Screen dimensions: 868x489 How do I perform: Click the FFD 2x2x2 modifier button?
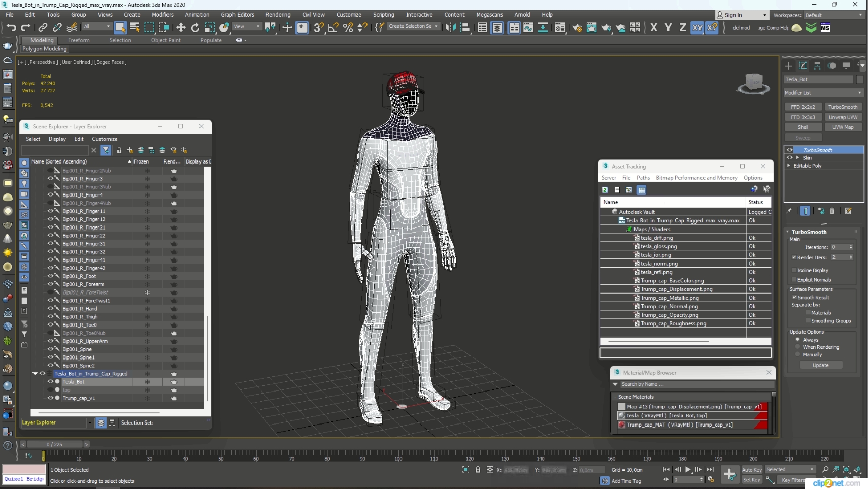tap(803, 107)
